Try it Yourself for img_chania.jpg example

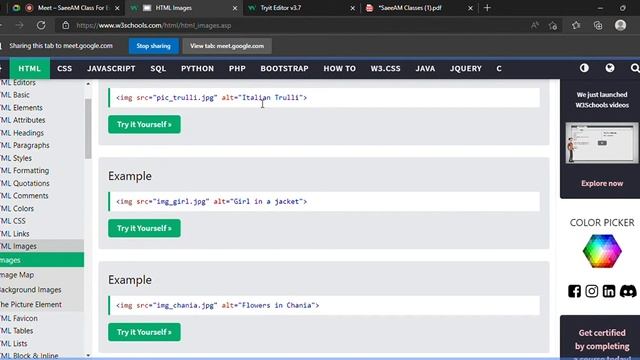144,332
